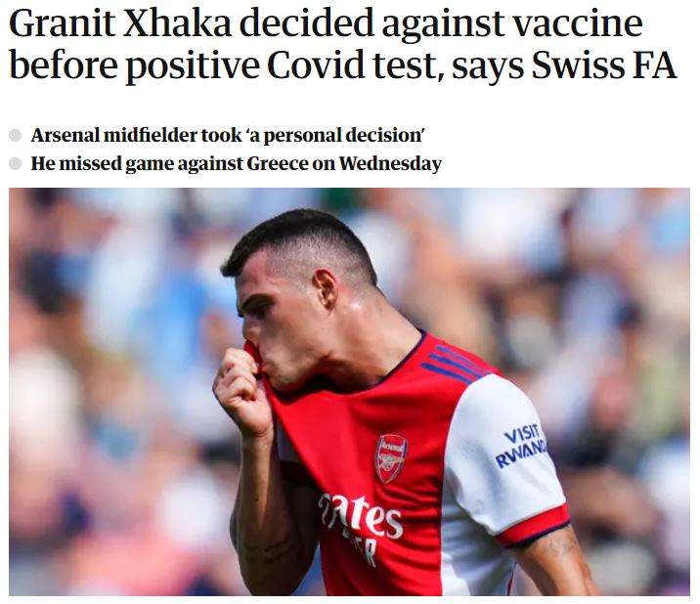Click the Emirates sponsor lettering on the shirt
This screenshot has width=700, height=604.
pos(360,517)
